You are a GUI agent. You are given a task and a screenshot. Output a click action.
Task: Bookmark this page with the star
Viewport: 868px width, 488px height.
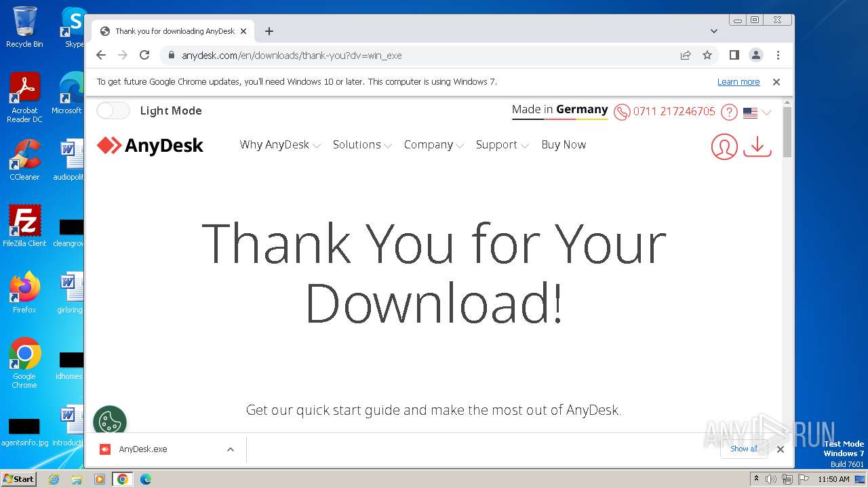pos(707,56)
